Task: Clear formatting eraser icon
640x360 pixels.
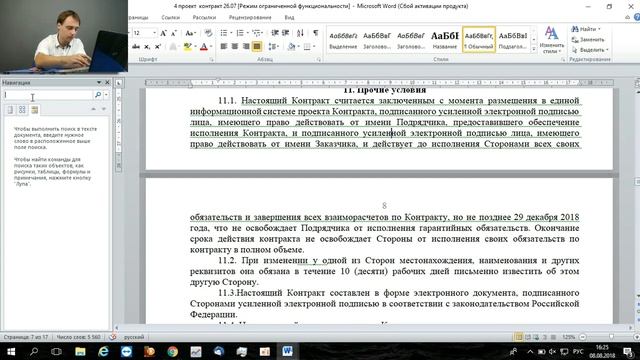Action: click(x=208, y=33)
